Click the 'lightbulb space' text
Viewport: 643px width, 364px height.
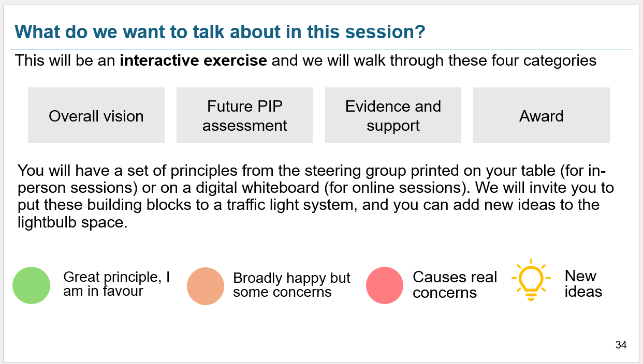(72, 223)
